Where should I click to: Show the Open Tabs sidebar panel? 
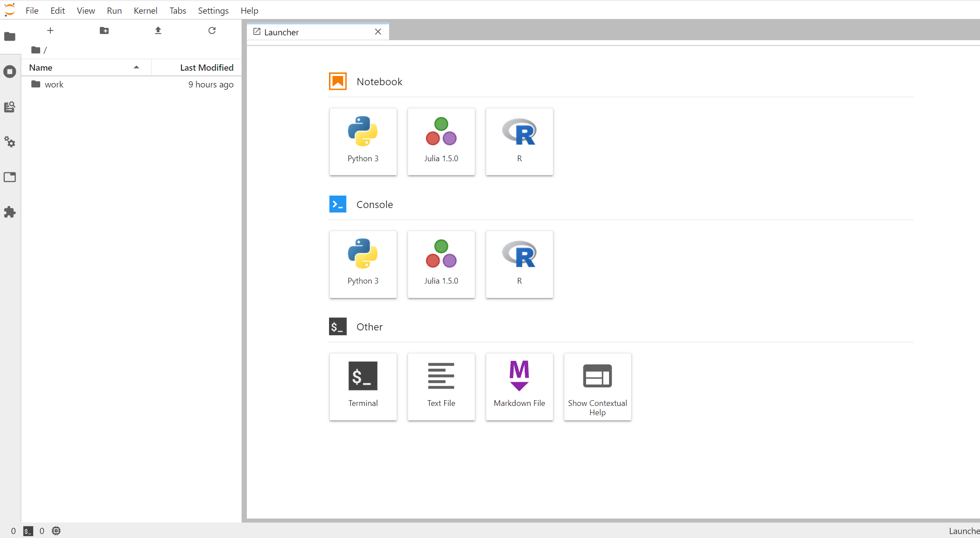coord(10,177)
